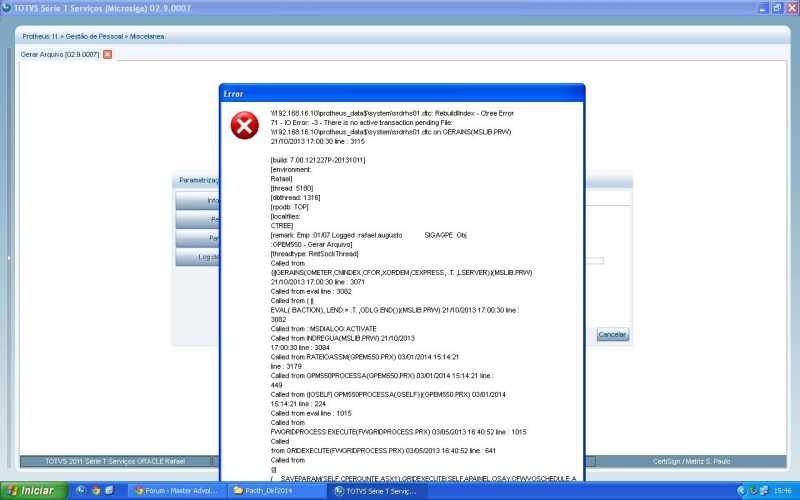Click the error line [thread: 5180]

pos(292,188)
